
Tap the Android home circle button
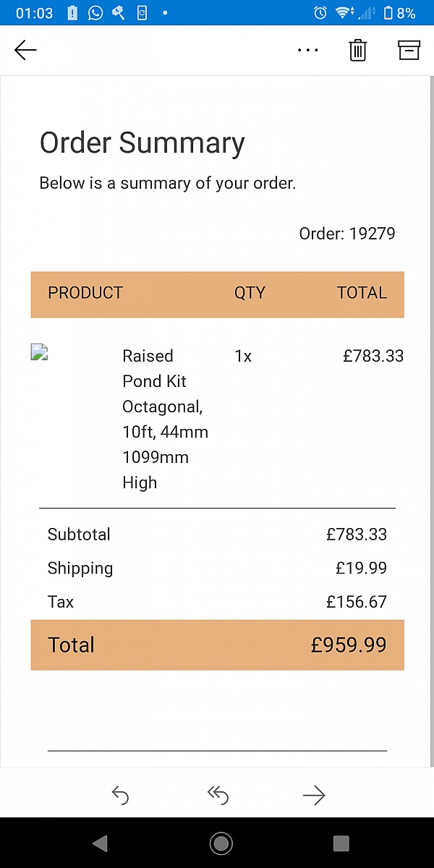[x=221, y=843]
